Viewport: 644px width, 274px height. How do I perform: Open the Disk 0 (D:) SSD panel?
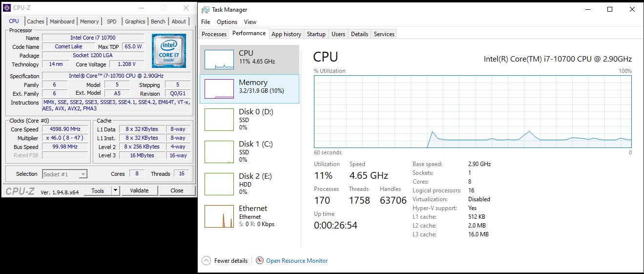[x=249, y=119]
